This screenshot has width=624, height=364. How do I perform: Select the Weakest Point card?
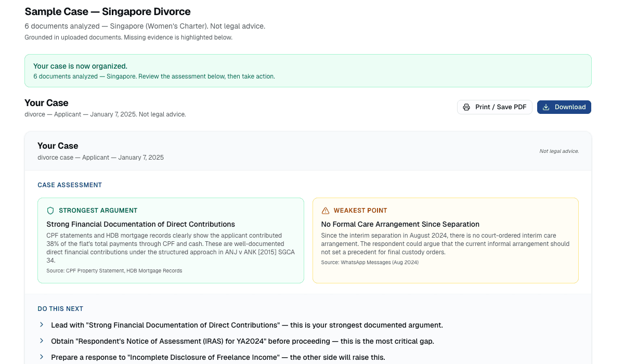click(445, 240)
